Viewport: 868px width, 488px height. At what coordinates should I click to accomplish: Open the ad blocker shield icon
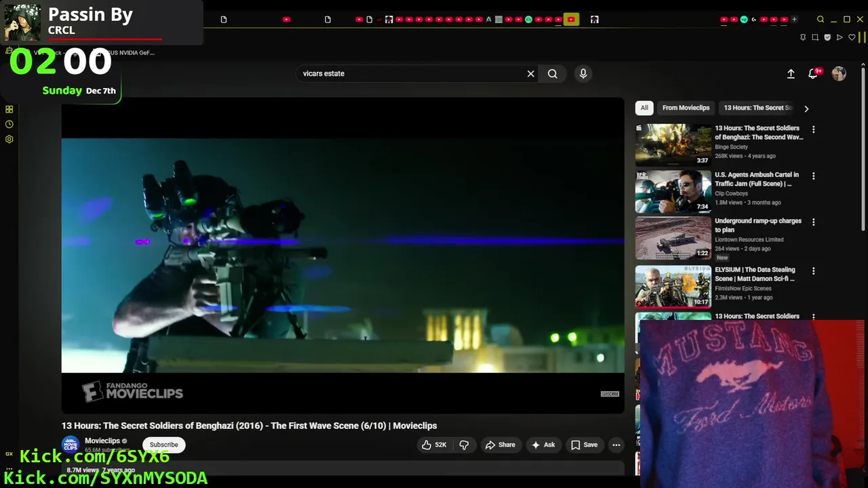(827, 37)
